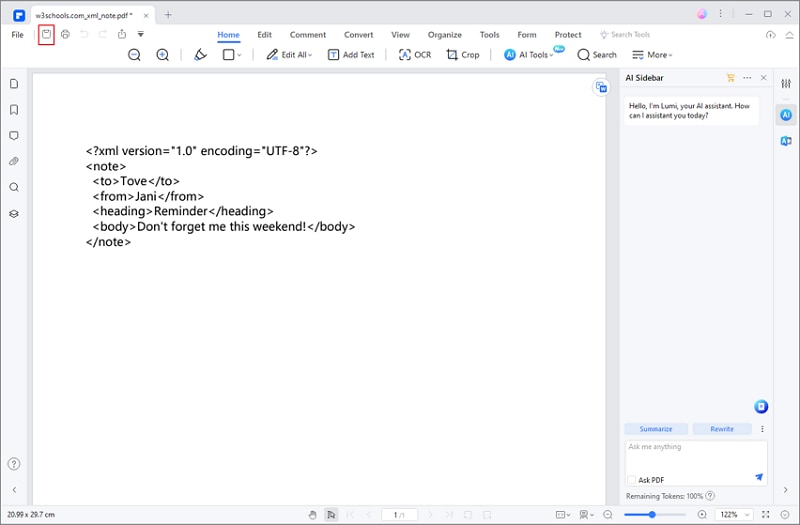The height and width of the screenshot is (525, 800).
Task: Open the properties panel icon in right strip
Action: click(x=786, y=84)
